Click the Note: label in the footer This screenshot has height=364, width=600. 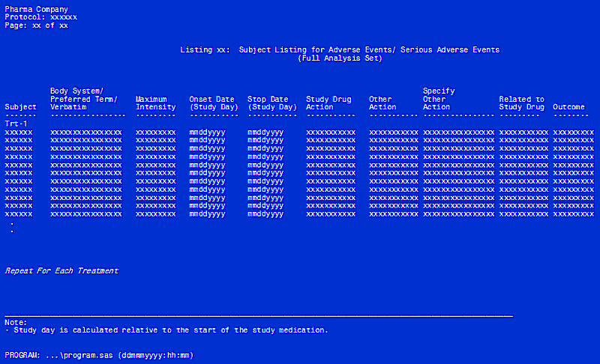point(16,322)
